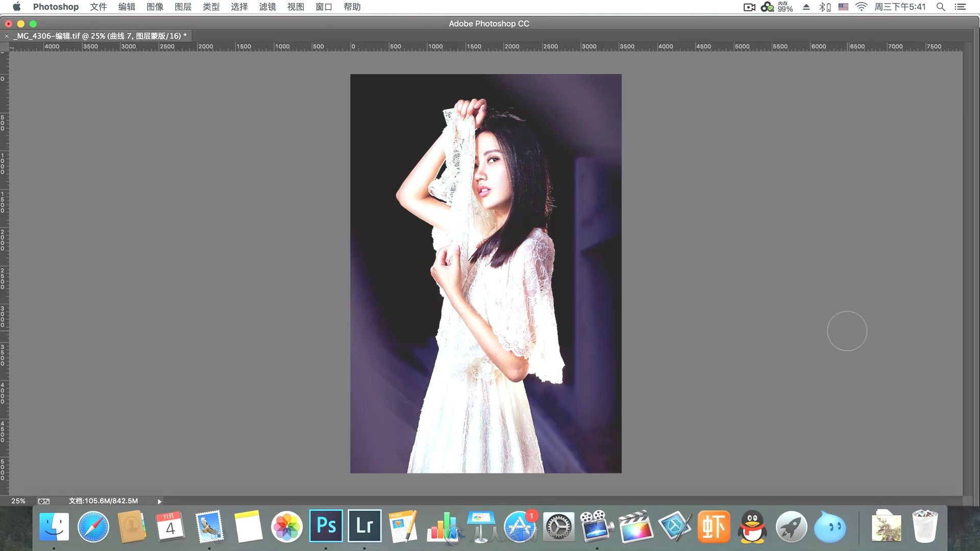Expand status bar info options arrow
Screen dimensions: 980x551
[159, 502]
